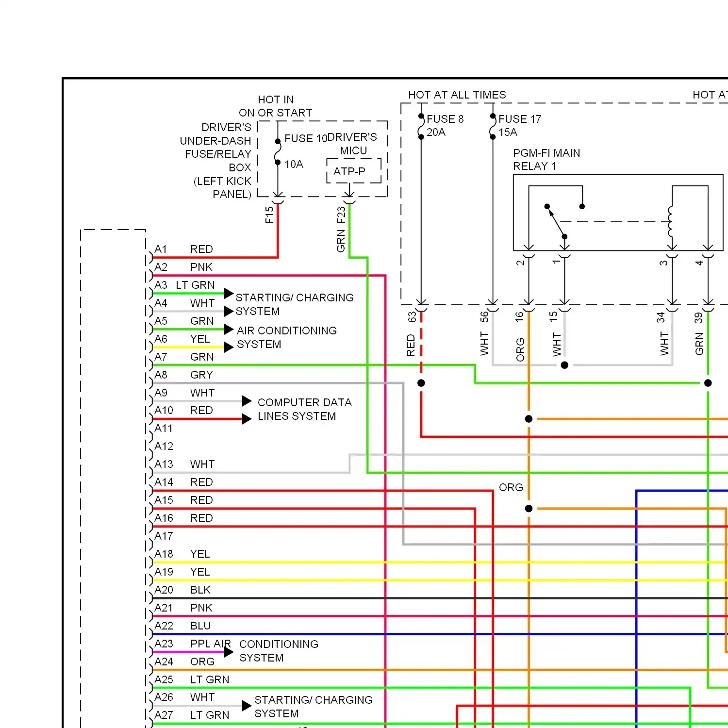Click the DRIVER'S MICU label
Viewport: 728px width, 728px height.
353,144
